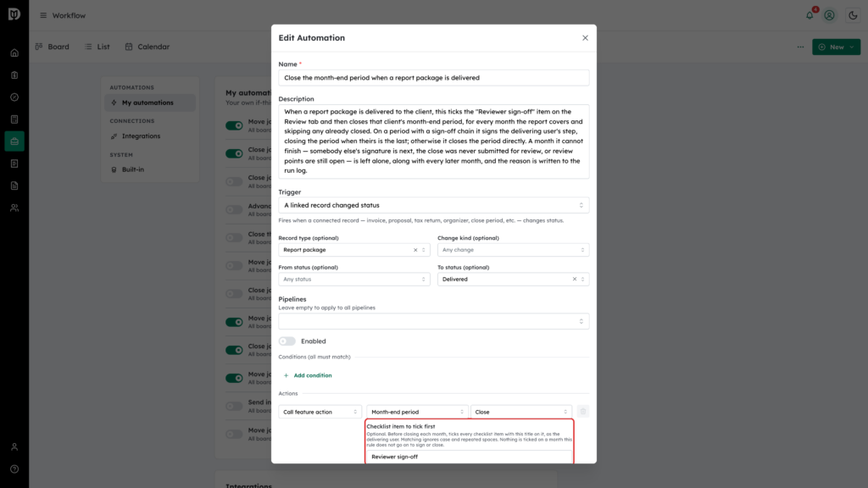
Task: Click the Workflow page title
Action: (69, 15)
